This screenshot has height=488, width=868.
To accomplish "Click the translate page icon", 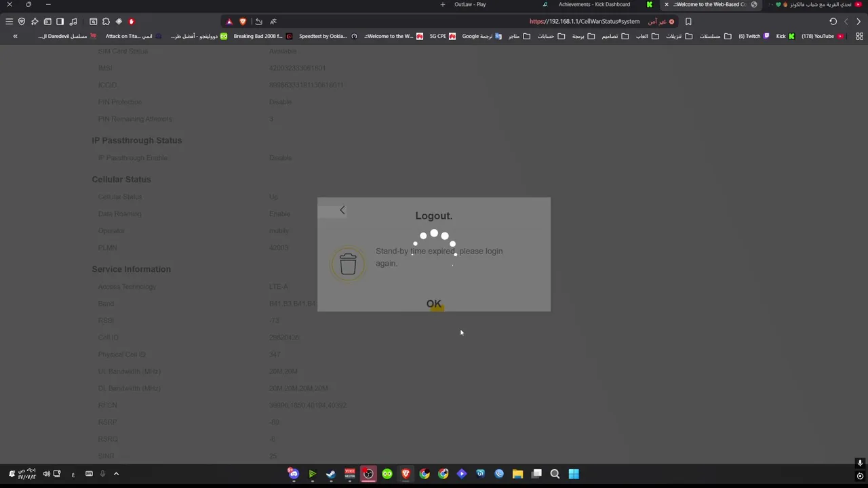I will (x=273, y=22).
